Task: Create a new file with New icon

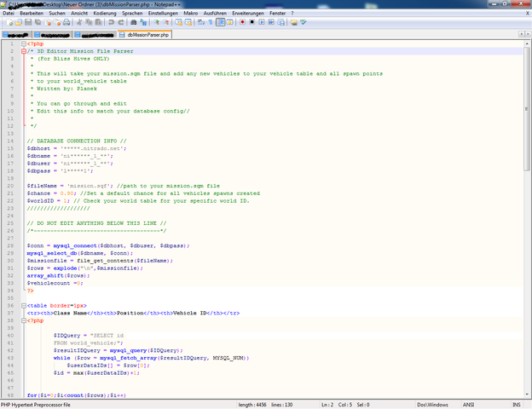Action: click(x=9, y=22)
